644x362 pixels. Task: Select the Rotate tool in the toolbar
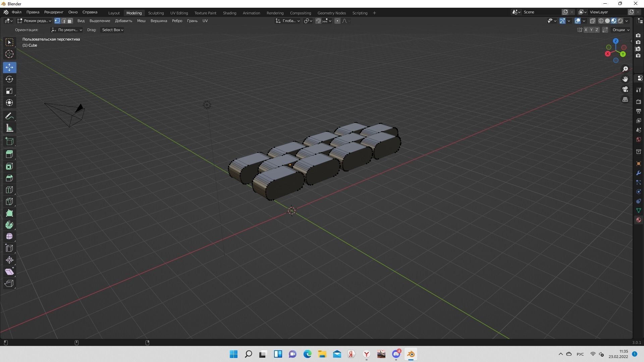coord(9,79)
